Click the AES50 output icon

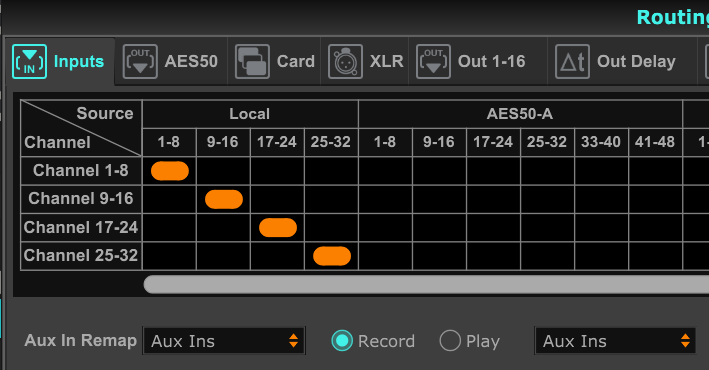[140, 62]
